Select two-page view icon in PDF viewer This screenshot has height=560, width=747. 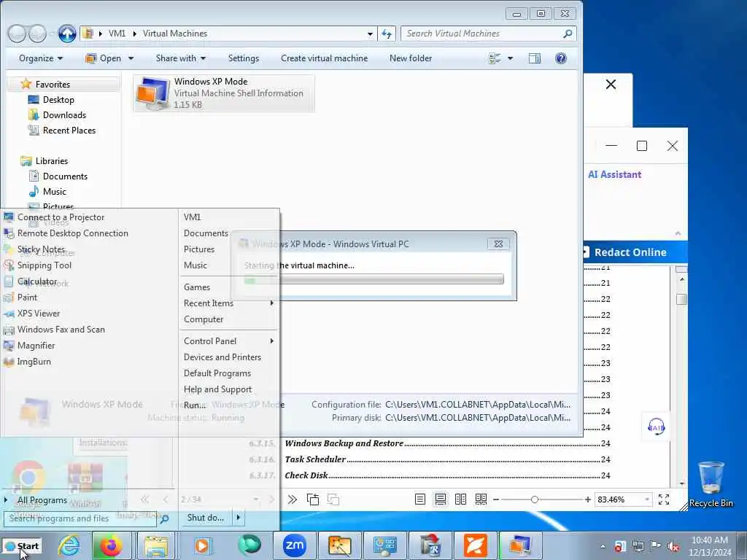pyautogui.click(x=461, y=499)
